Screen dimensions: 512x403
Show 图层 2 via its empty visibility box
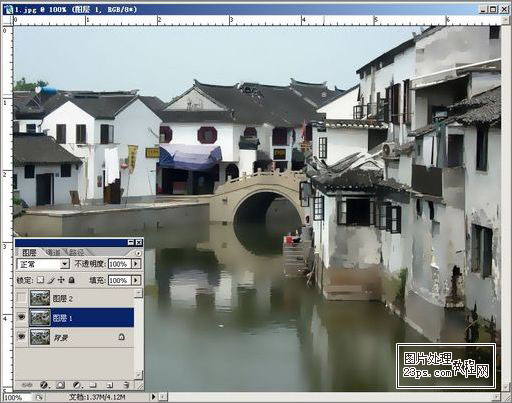pos(22,298)
